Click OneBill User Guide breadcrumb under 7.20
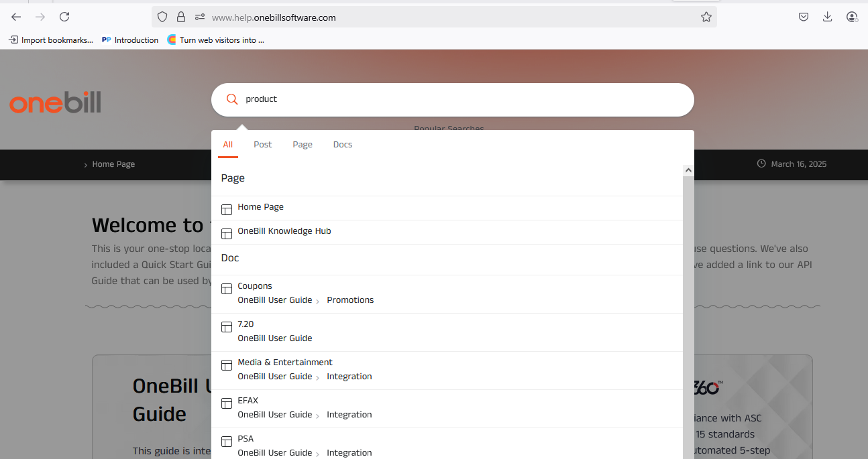Viewport: 868px width, 459px height. tap(275, 338)
